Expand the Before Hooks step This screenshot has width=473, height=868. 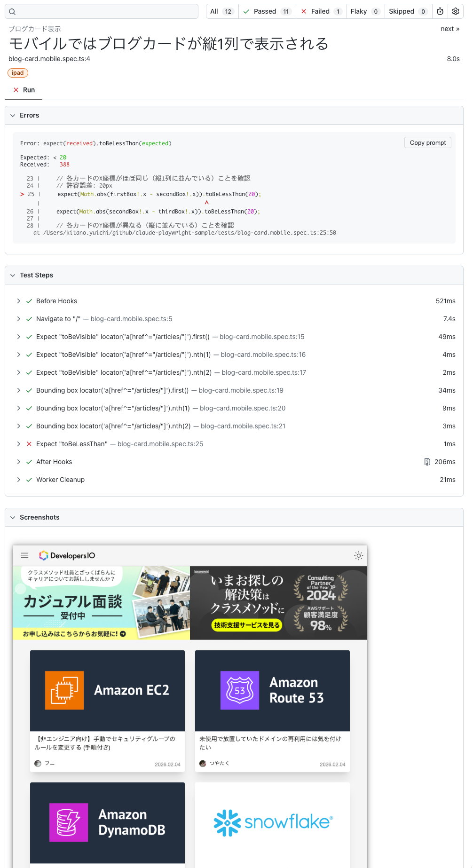click(19, 301)
